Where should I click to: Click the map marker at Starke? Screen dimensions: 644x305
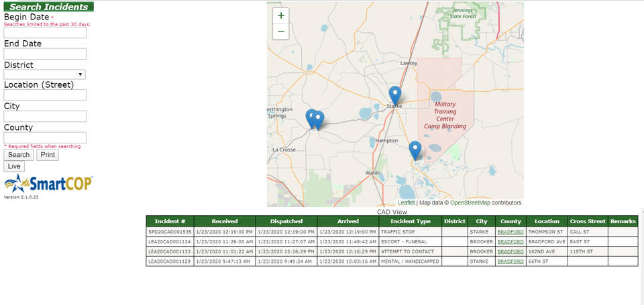(395, 95)
